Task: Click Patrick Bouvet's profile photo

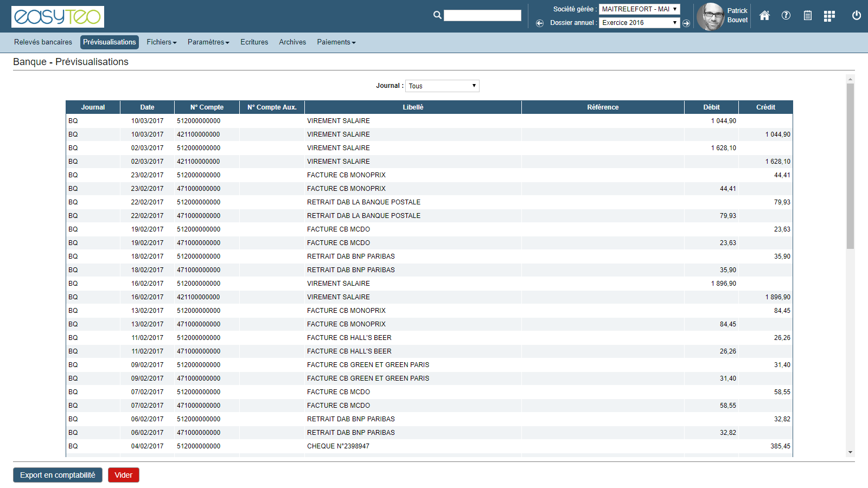Action: tap(710, 16)
